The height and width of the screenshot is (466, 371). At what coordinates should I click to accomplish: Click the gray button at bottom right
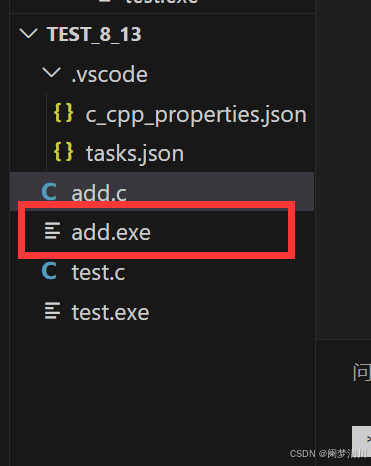tap(362, 438)
